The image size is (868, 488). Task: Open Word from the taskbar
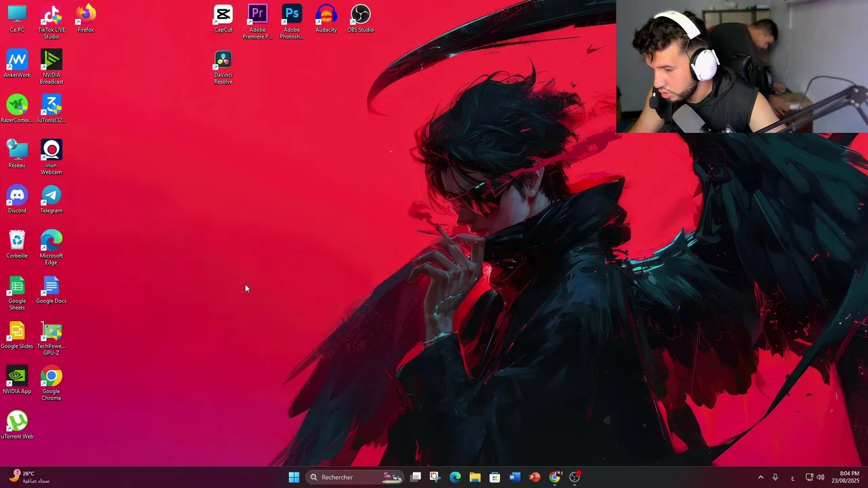(515, 477)
